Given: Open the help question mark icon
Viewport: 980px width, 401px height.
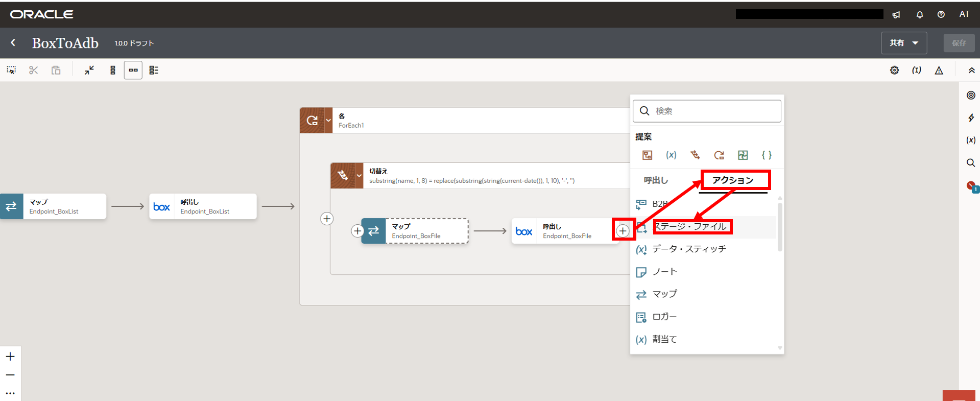Looking at the screenshot, I should pos(941,14).
